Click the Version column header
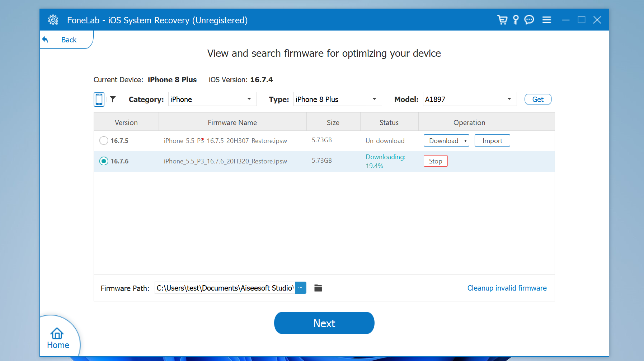The image size is (644, 361). click(126, 122)
